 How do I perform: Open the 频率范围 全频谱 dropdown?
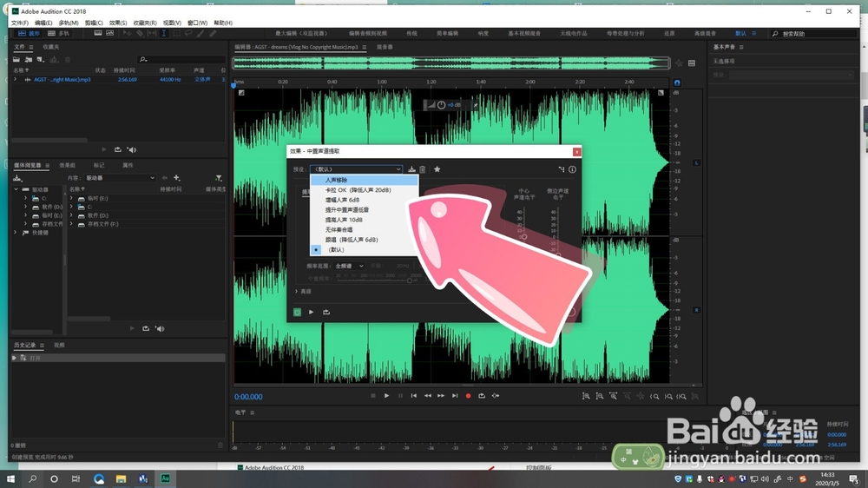(349, 267)
